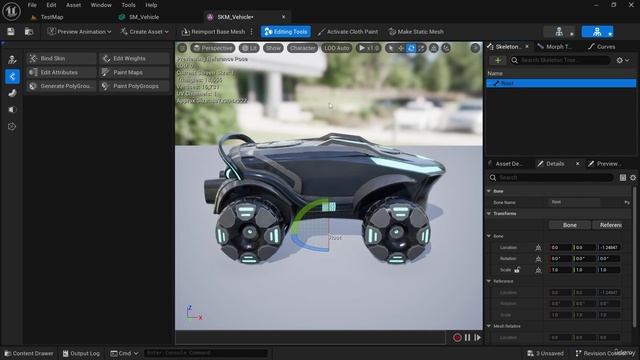Viewport: 640px width, 360px height.
Task: Open the Lit view mode dropdown
Action: (x=249, y=48)
